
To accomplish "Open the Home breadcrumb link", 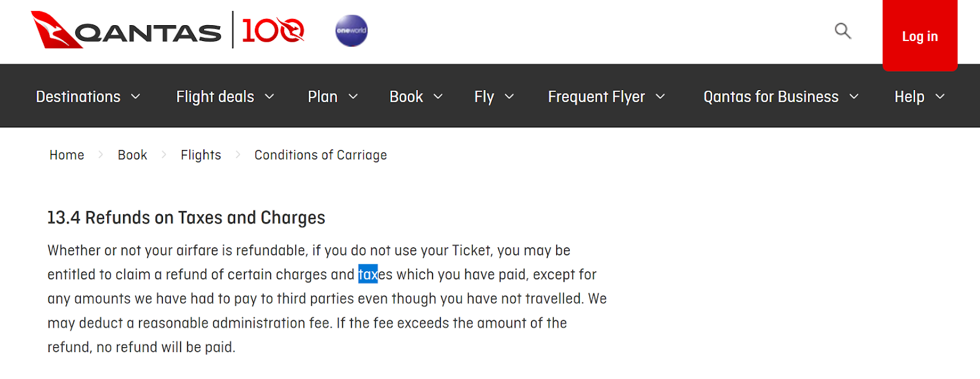I will pyautogui.click(x=66, y=155).
